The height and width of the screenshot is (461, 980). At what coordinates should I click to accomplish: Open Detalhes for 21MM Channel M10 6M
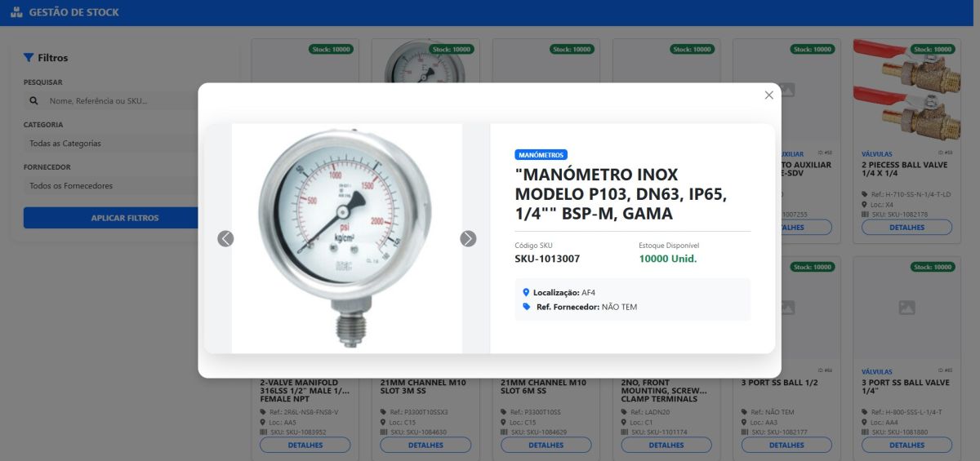[x=546, y=445]
